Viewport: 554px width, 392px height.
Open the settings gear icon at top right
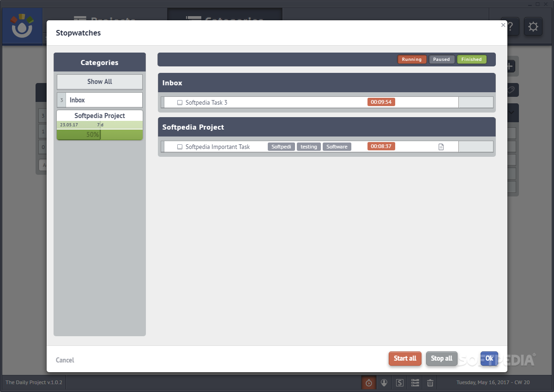[533, 26]
